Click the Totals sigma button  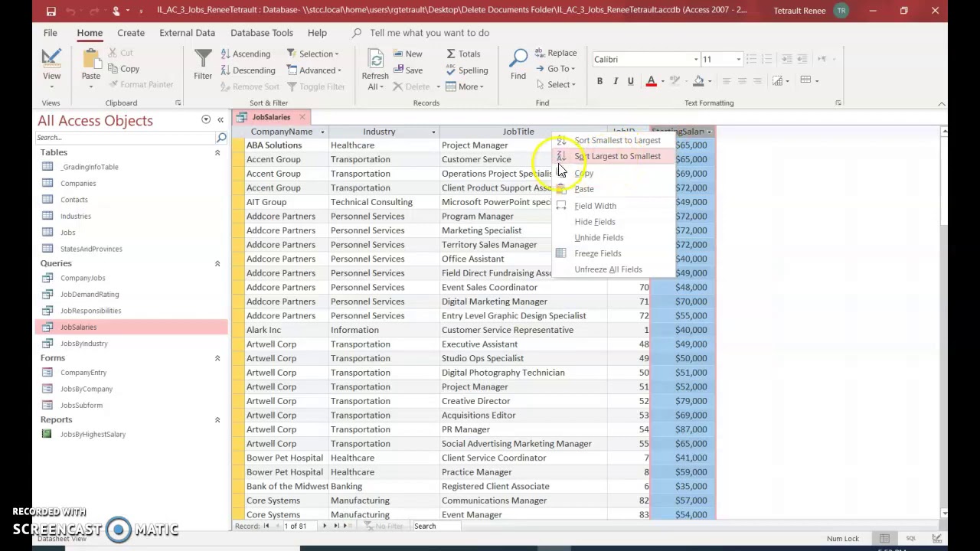tap(463, 54)
